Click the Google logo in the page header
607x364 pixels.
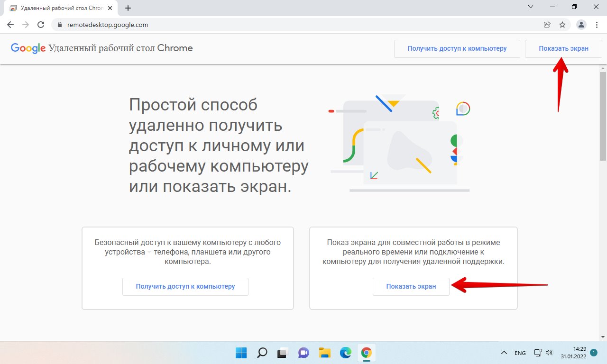pyautogui.click(x=28, y=48)
